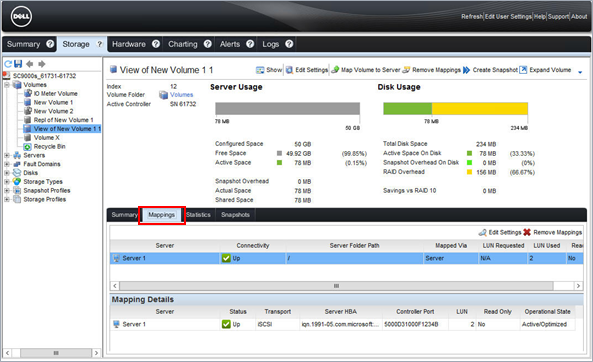Select View of New Volume 1 1 tree item
The height and width of the screenshot is (362, 593).
click(x=67, y=129)
